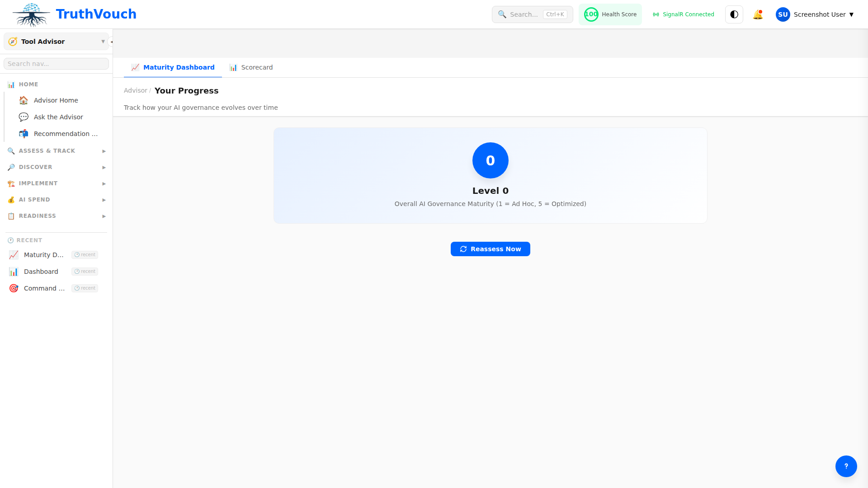Click the SU user avatar
This screenshot has width=868, height=488.
(783, 14)
